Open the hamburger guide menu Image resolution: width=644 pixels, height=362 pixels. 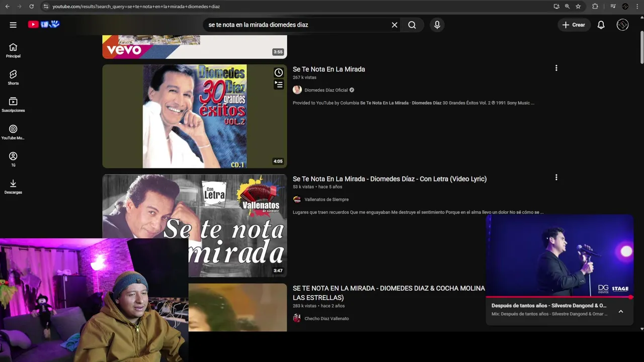coord(13,25)
